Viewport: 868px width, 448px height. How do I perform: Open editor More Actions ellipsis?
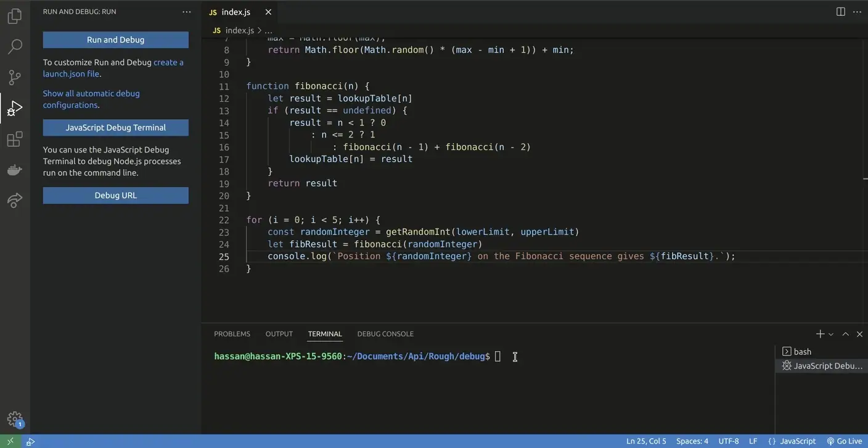pyautogui.click(x=856, y=12)
